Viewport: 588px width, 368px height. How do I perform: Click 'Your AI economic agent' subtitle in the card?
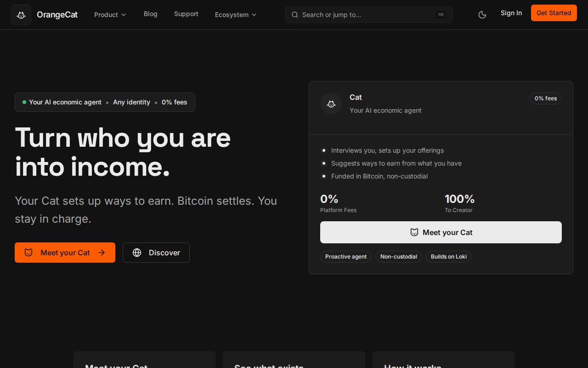385,110
